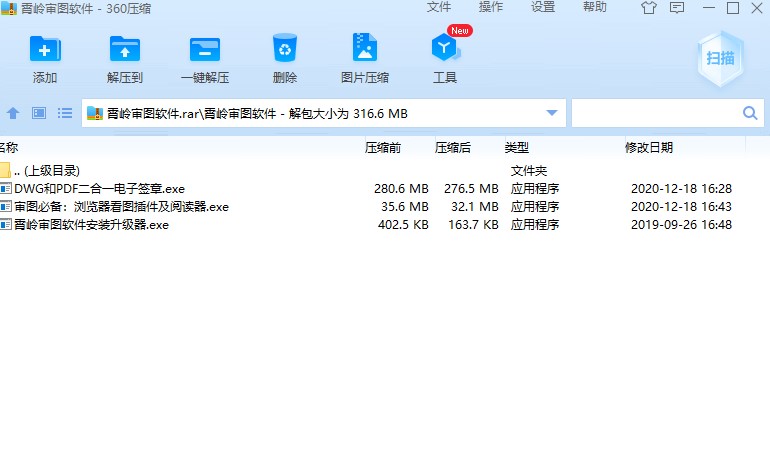Click 应用程序 type in the 安装升级器 row
The height and width of the screenshot is (449, 770).
click(535, 225)
